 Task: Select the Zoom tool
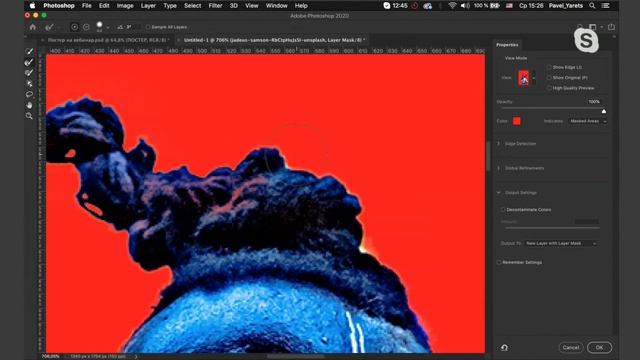29,116
